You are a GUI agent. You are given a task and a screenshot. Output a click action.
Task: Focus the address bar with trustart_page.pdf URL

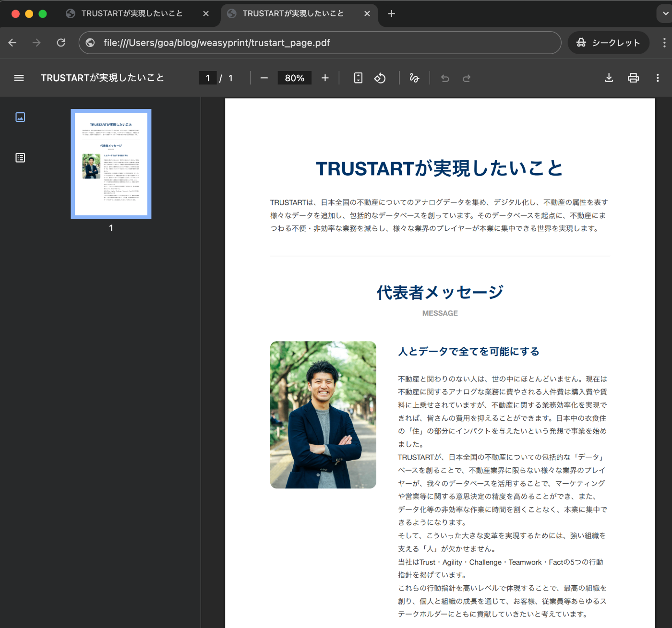point(320,43)
